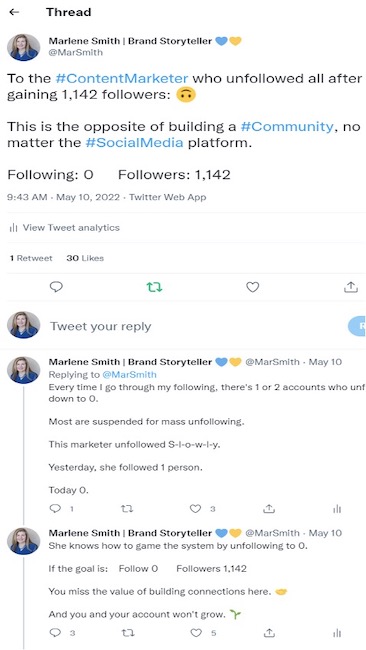Retweet the reply ending with "Today 0."
366x650 pixels.
[126, 509]
